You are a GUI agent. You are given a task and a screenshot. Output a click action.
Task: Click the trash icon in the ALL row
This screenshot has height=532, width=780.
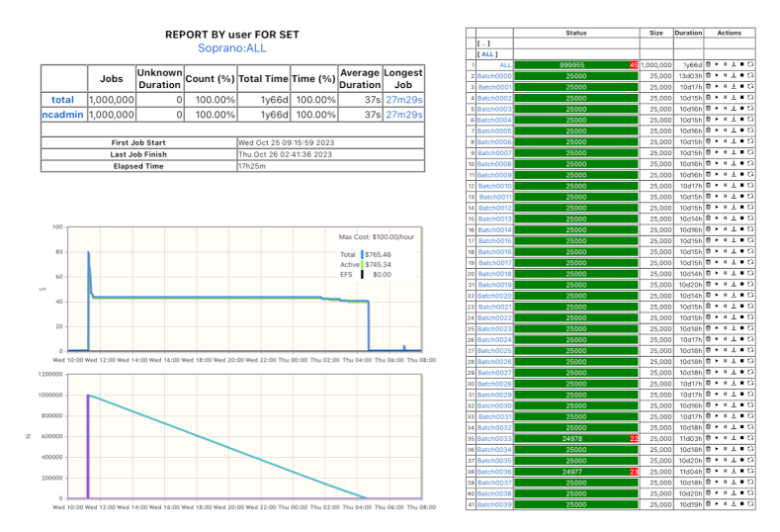[709, 65]
